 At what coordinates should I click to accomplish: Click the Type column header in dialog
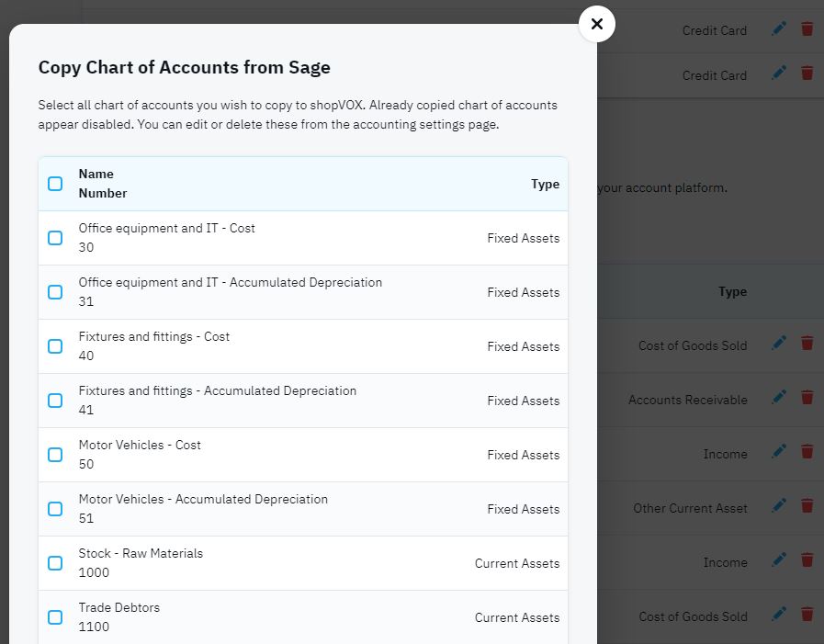545,184
